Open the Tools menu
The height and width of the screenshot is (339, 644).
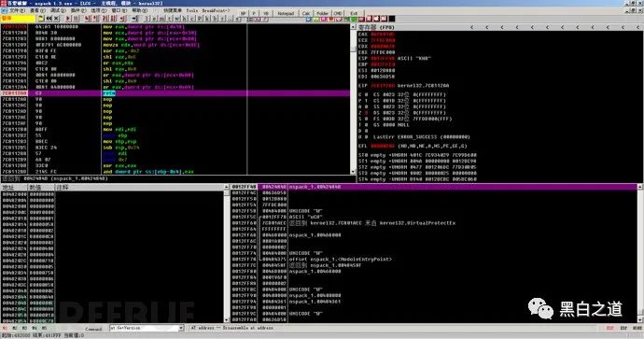tap(192, 10)
